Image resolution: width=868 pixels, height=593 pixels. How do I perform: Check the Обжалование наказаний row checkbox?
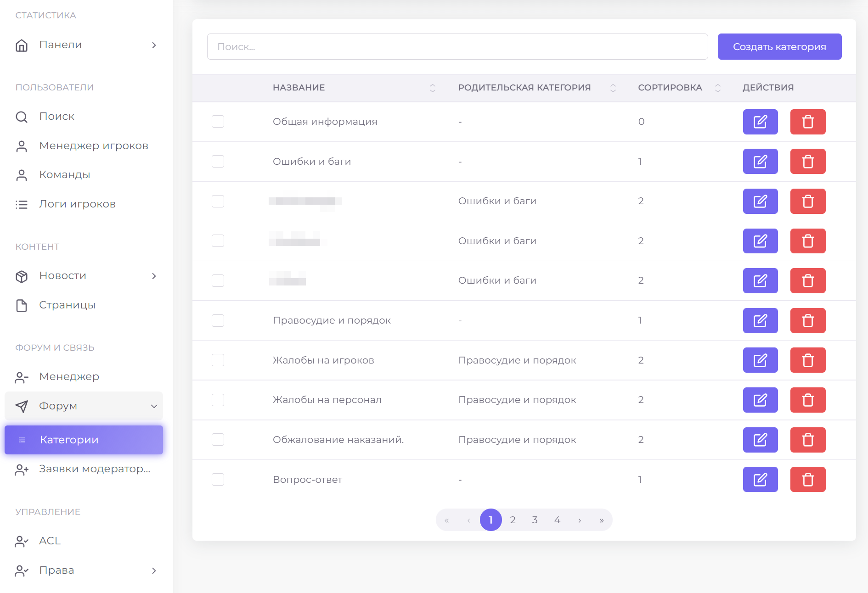point(218,440)
